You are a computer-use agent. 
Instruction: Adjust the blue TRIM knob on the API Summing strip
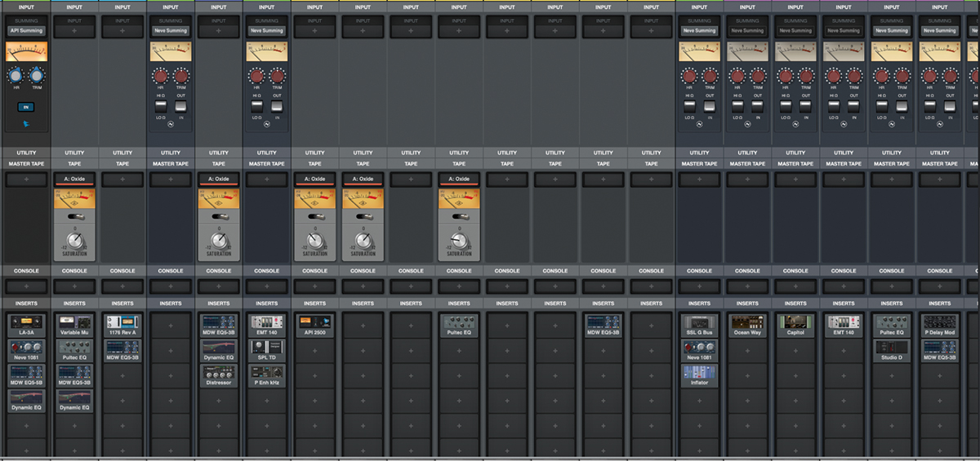(x=37, y=76)
